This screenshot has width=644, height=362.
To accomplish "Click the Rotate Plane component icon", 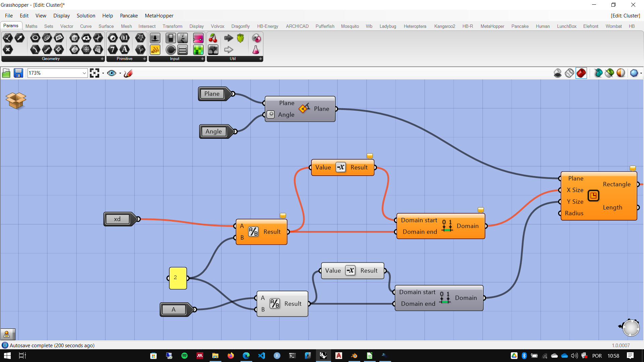I will (x=304, y=108).
